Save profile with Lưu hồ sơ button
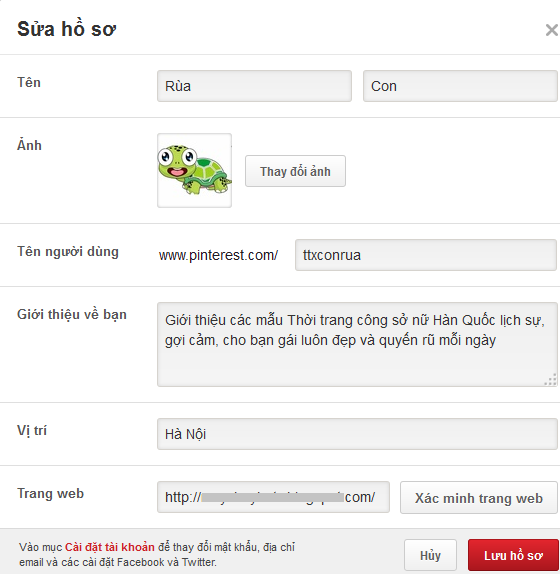 pos(513,555)
